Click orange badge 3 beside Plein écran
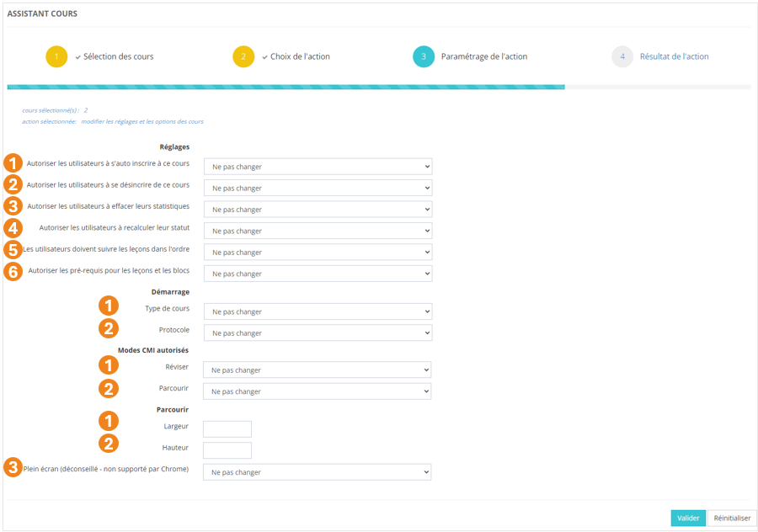 point(13,468)
